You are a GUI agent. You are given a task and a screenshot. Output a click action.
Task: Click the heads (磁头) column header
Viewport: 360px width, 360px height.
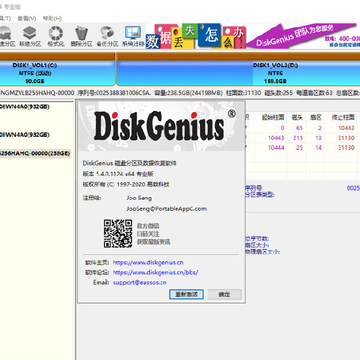click(297, 117)
